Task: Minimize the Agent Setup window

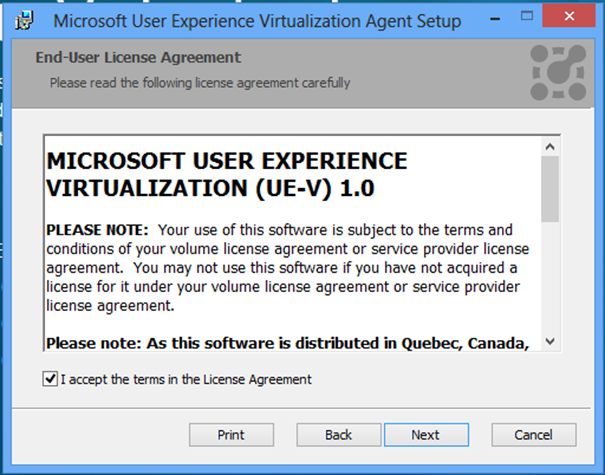Action: pyautogui.click(x=495, y=17)
